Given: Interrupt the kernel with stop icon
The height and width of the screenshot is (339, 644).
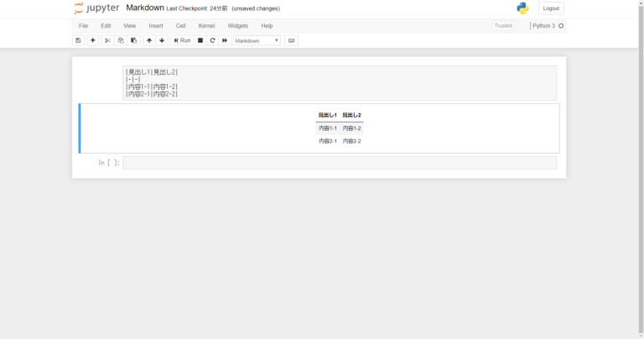Looking at the screenshot, I should [x=200, y=40].
